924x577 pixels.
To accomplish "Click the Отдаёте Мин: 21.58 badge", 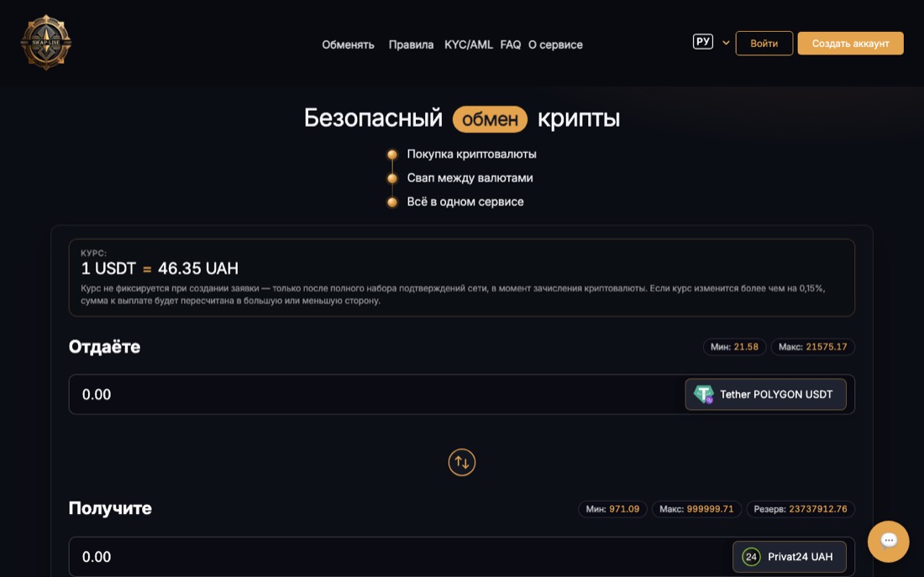I will coord(734,347).
